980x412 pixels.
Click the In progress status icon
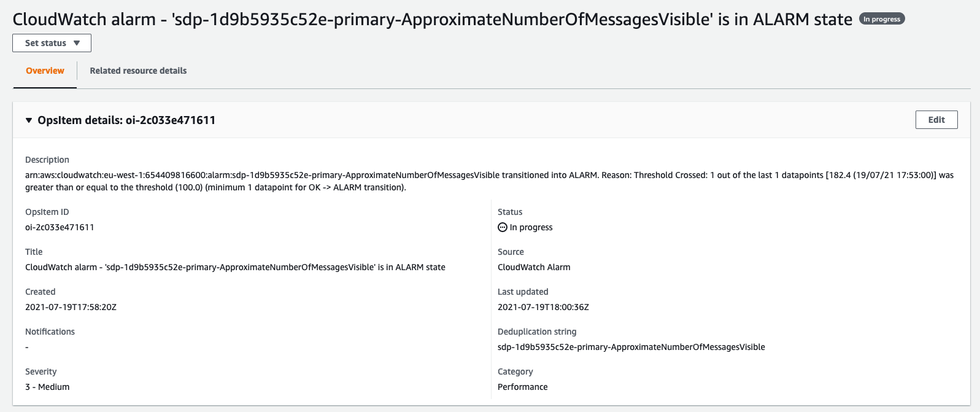(503, 227)
